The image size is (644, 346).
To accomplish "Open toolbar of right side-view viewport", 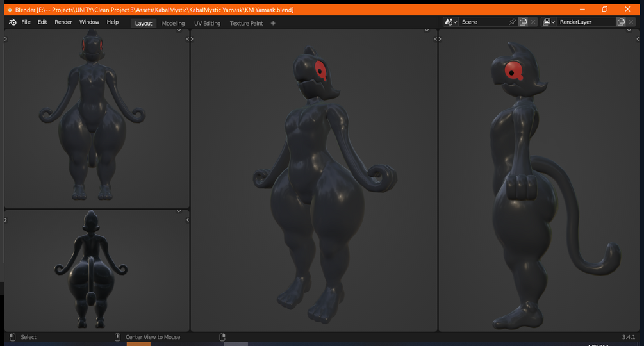I will pos(440,39).
